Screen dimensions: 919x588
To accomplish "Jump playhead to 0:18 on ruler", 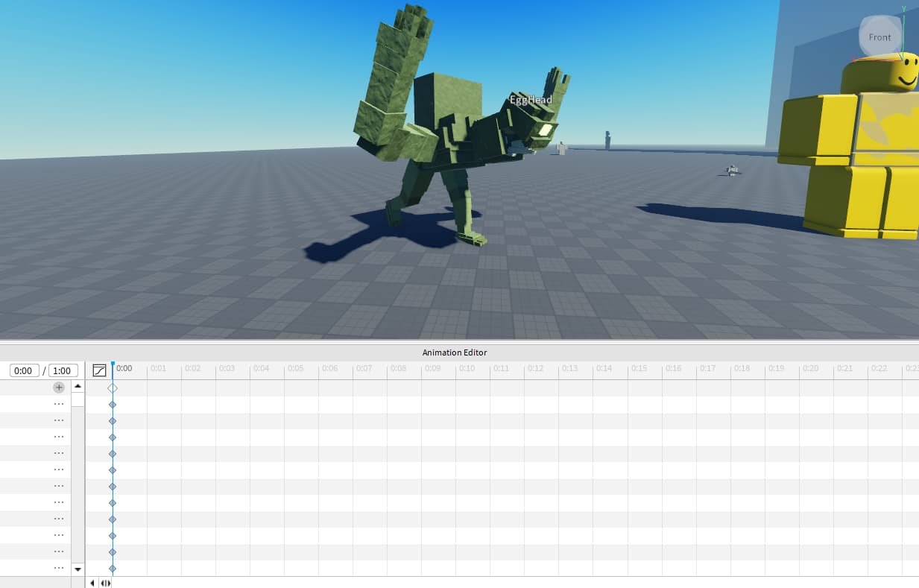I will point(742,368).
